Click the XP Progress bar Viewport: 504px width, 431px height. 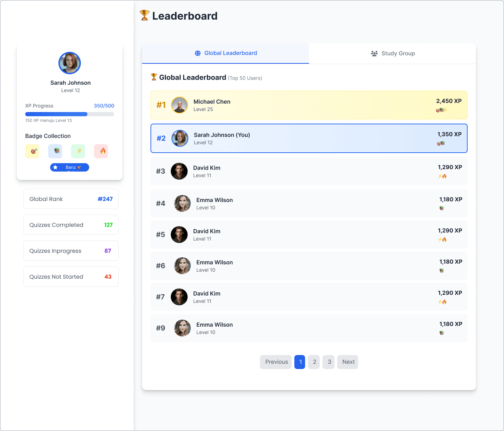70,114
